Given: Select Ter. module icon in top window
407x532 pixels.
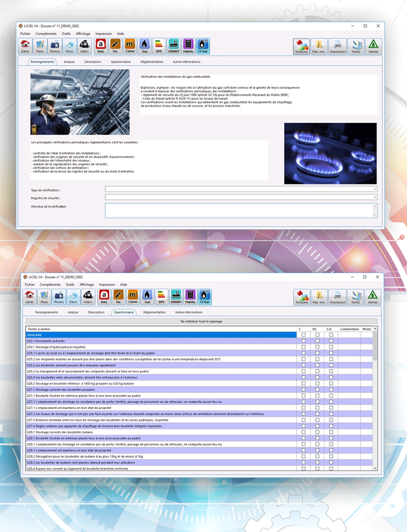Looking at the screenshot, I should tap(116, 46).
